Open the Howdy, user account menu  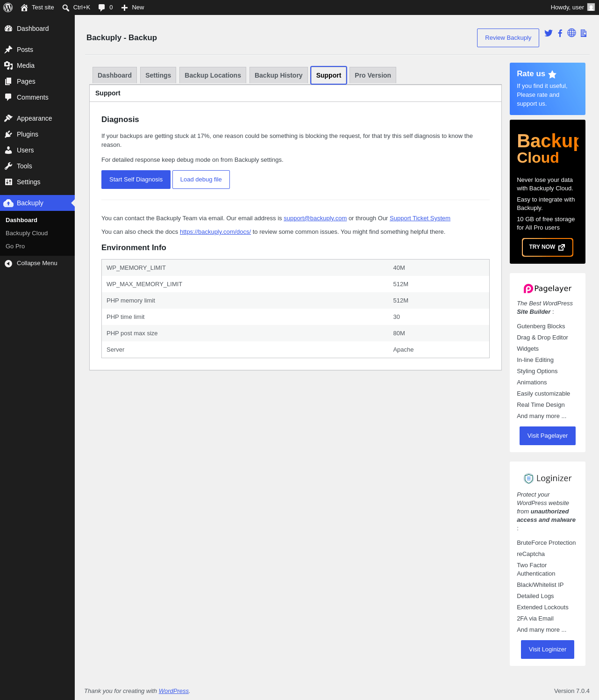tap(572, 7)
